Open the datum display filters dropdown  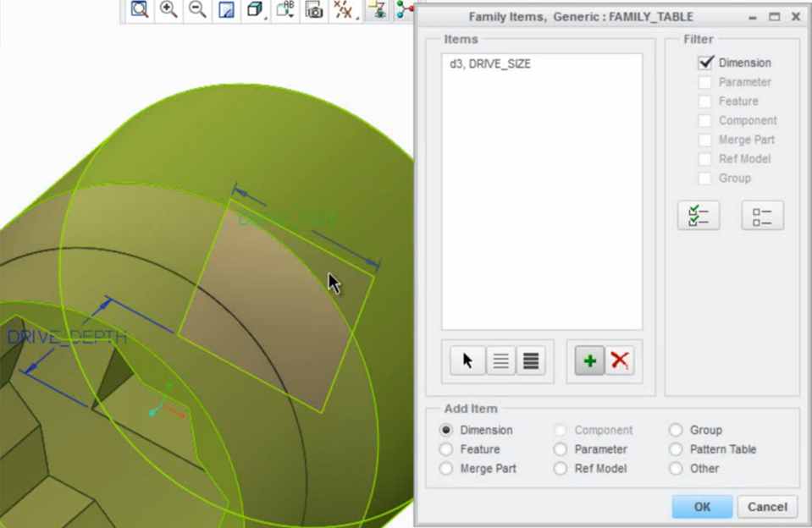[x=345, y=9]
